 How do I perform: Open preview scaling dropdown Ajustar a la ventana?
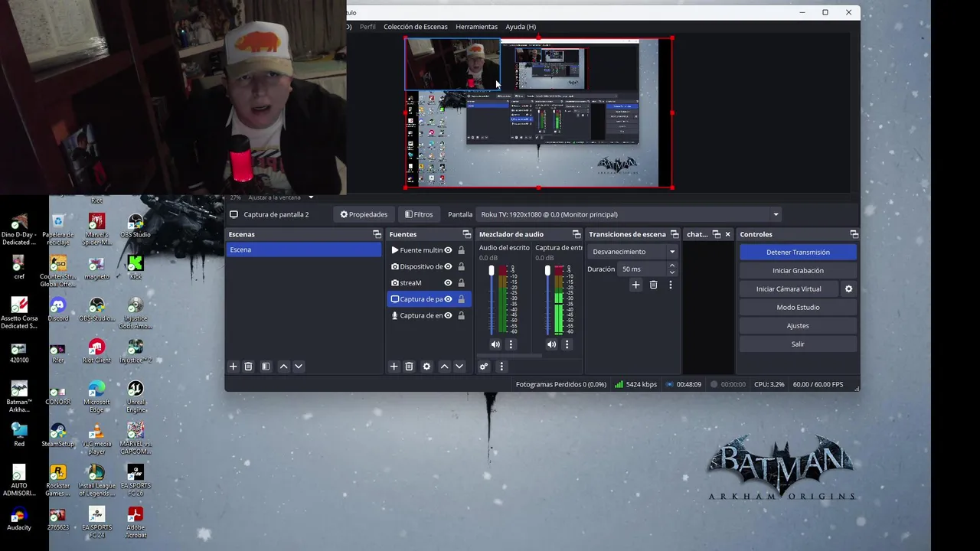point(280,197)
